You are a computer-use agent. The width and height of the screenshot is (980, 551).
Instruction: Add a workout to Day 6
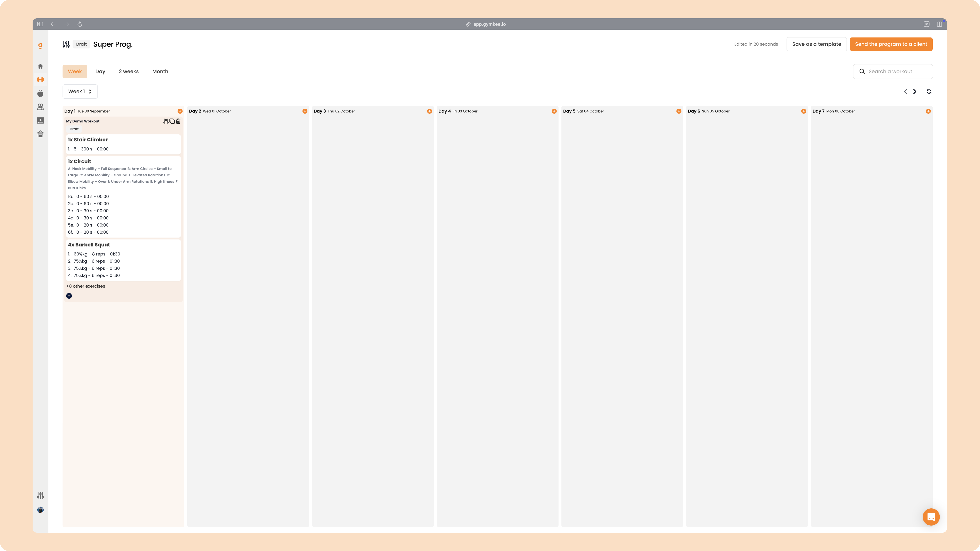[x=803, y=111]
